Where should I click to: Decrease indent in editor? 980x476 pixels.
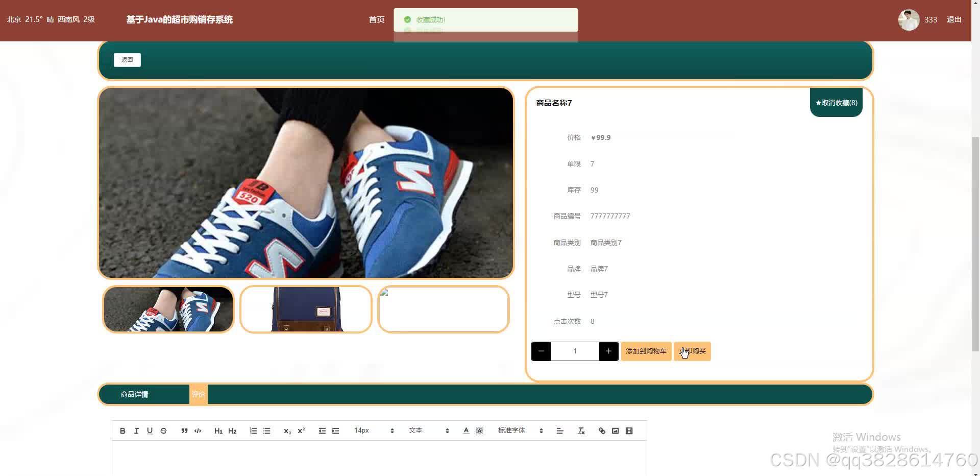pos(322,431)
